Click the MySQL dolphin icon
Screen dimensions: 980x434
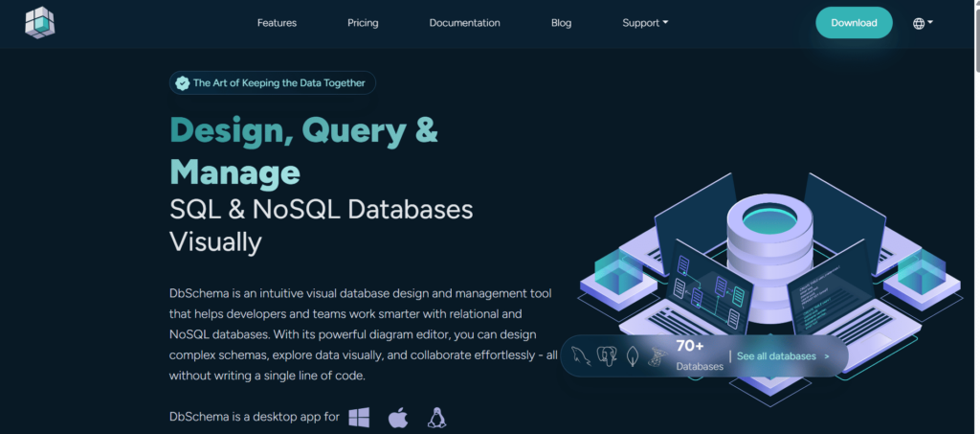coord(580,356)
